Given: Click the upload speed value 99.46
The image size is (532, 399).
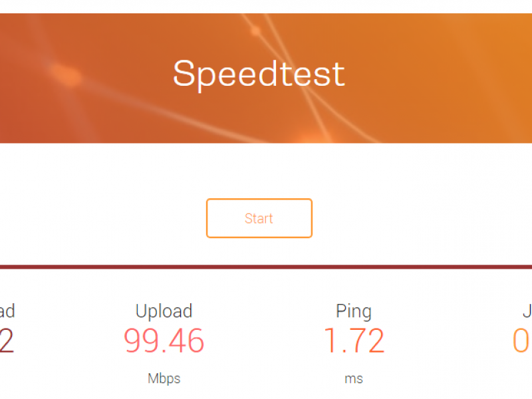Looking at the screenshot, I should pos(164,340).
